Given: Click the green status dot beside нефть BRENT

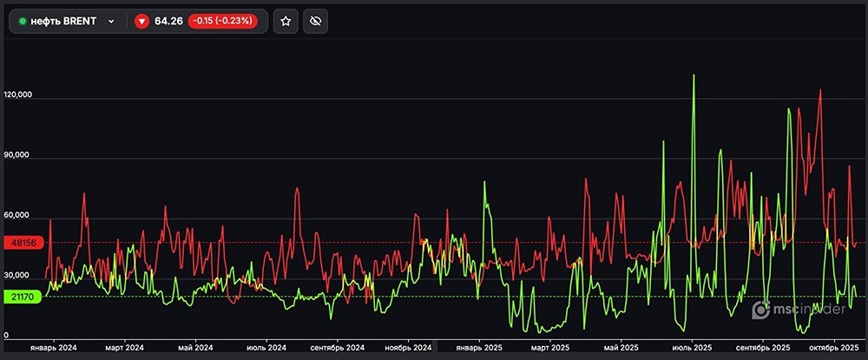Looking at the screenshot, I should click(23, 21).
